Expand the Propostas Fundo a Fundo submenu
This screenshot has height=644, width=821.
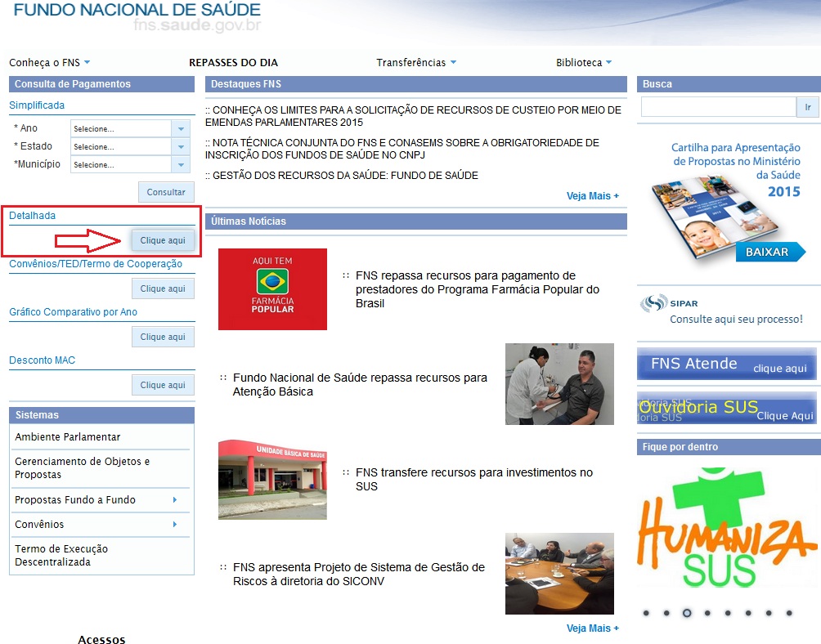click(x=174, y=500)
